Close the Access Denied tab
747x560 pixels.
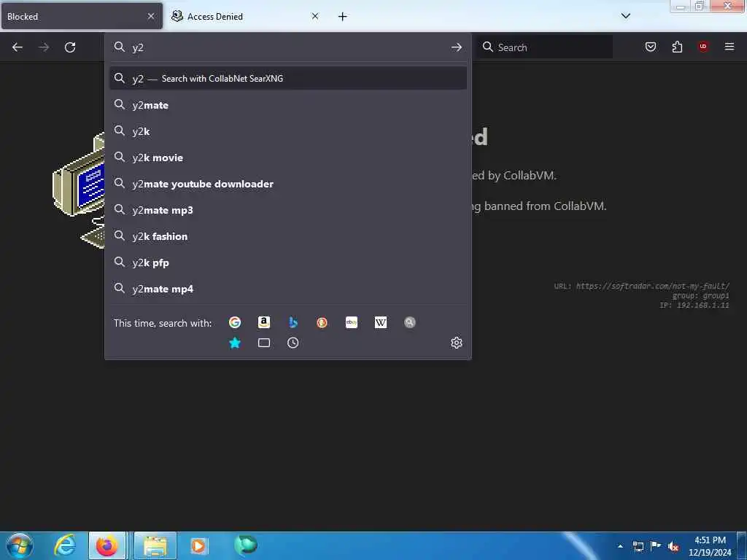pos(315,16)
